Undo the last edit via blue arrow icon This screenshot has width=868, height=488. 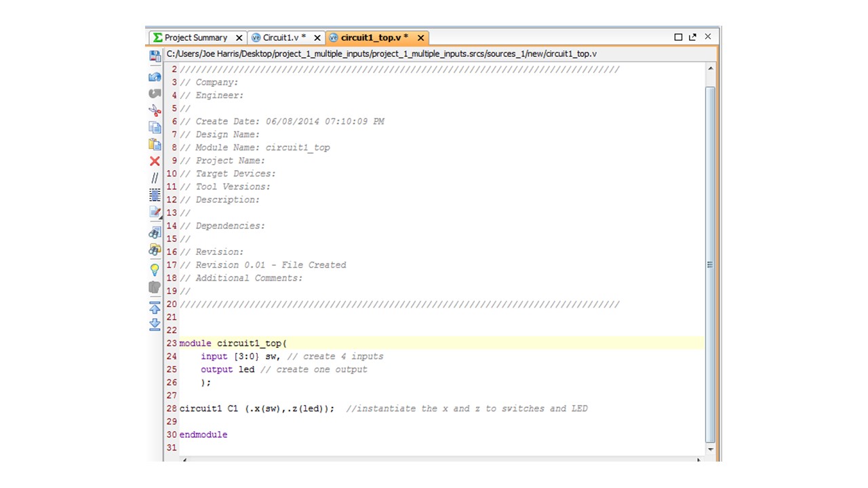(155, 77)
